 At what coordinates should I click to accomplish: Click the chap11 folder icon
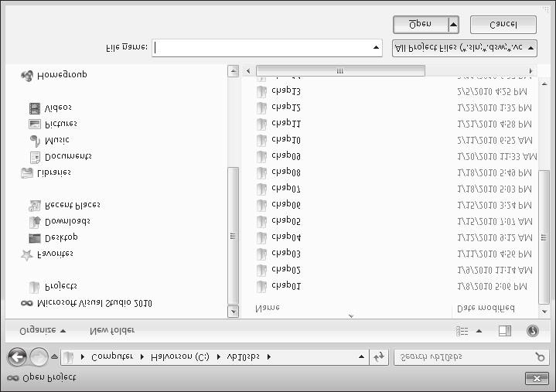coord(261,124)
